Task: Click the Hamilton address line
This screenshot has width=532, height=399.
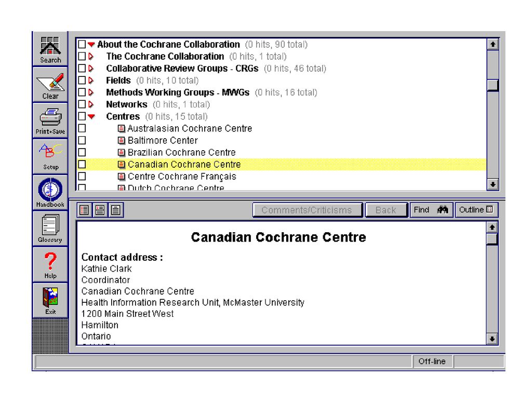Action: 100,325
